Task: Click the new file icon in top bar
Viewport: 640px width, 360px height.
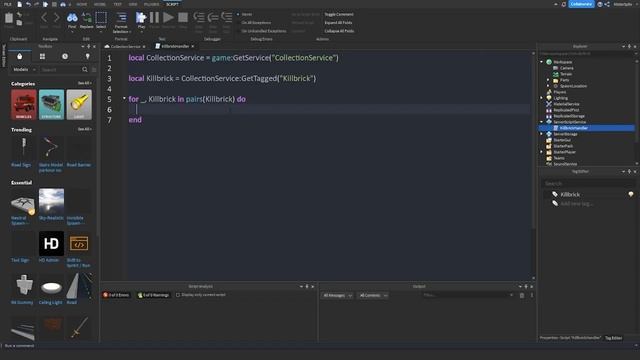Action: pos(19,4)
